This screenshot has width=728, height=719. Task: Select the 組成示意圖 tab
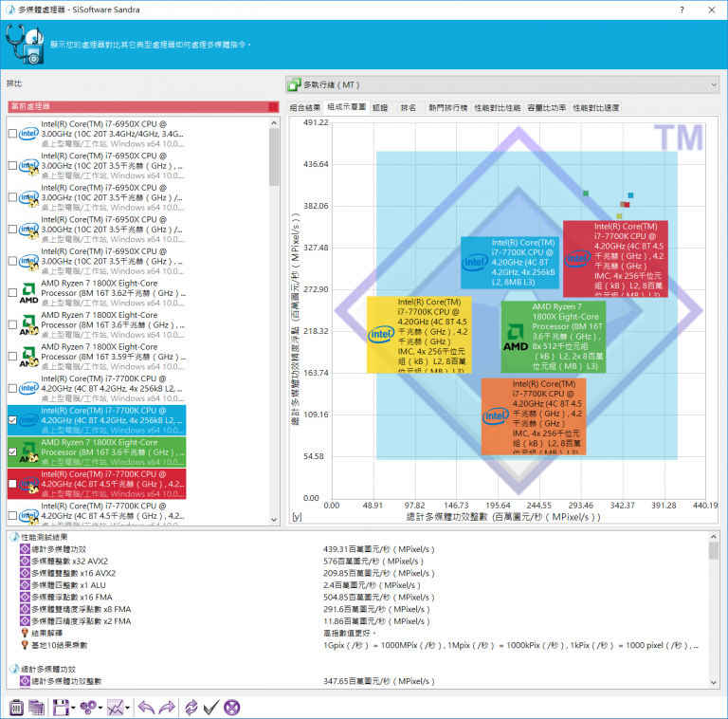pyautogui.click(x=346, y=107)
